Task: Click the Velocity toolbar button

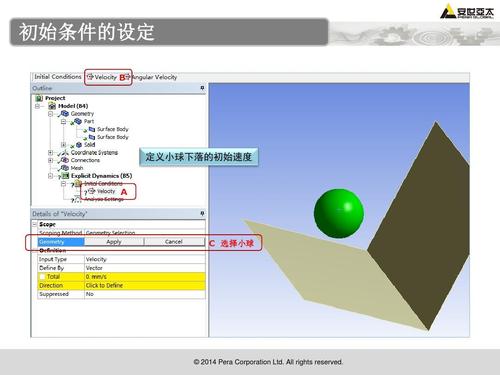Action: tap(102, 77)
